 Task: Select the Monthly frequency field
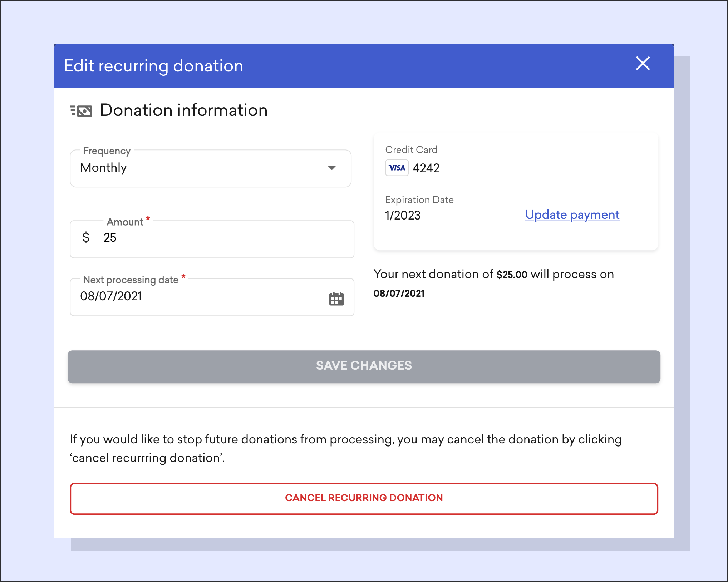pos(211,168)
